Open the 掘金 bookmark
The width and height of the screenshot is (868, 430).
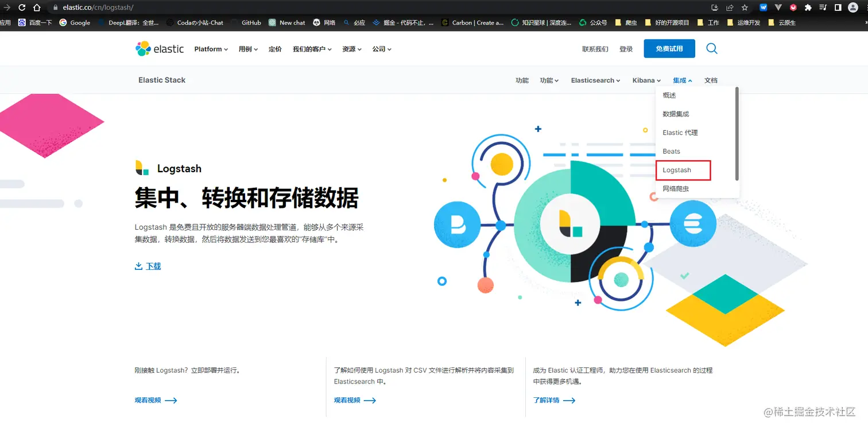[x=404, y=23]
